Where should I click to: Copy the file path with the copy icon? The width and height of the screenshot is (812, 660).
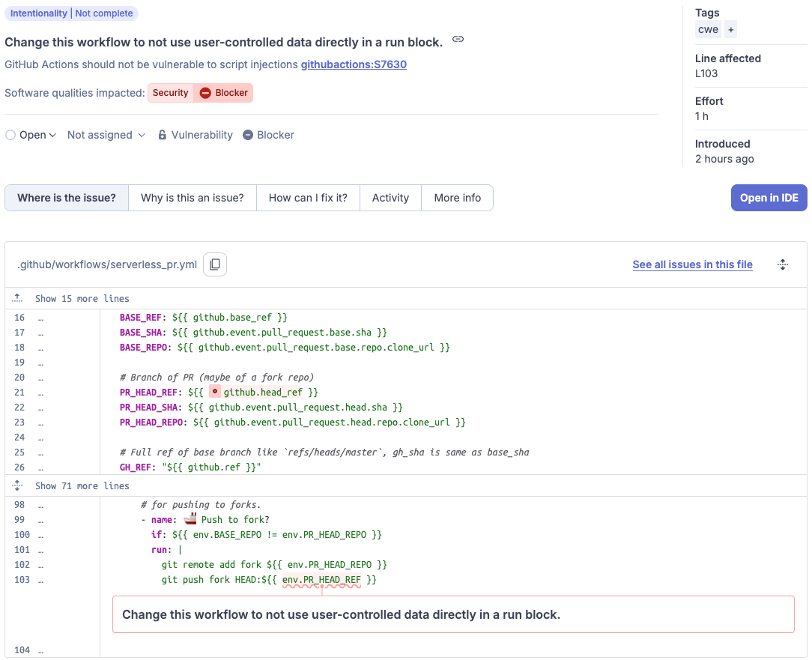[215, 264]
